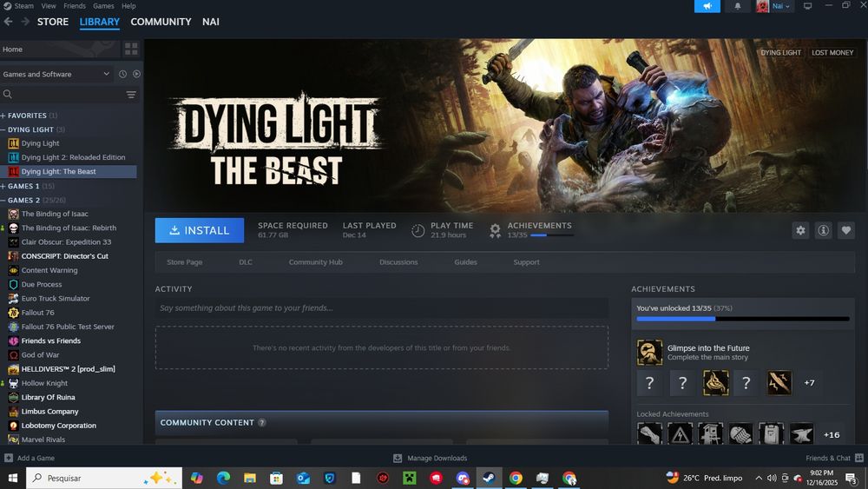The image size is (868, 489).
Task: Click the library search field
Action: [62, 95]
